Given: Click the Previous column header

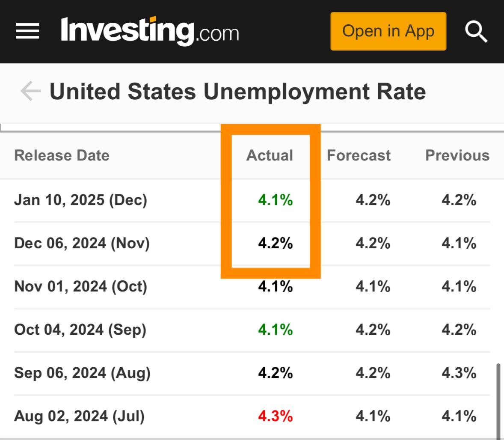Looking at the screenshot, I should coord(457,155).
